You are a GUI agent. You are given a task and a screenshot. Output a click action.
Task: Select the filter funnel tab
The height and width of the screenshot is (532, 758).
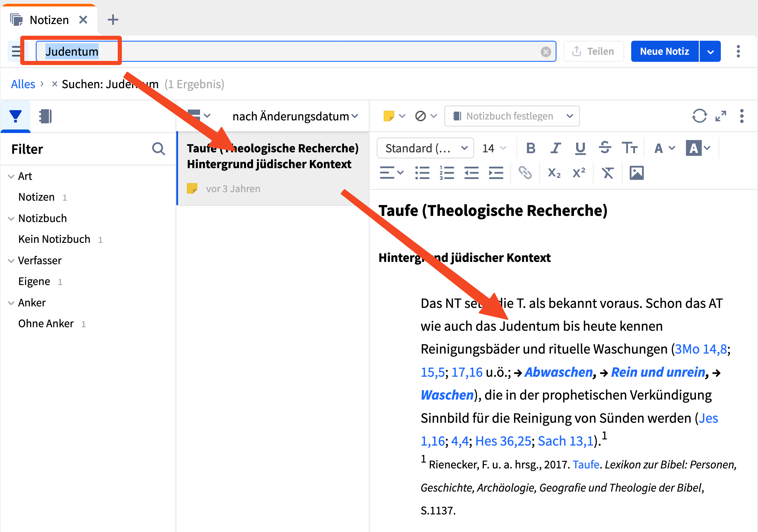(x=16, y=116)
